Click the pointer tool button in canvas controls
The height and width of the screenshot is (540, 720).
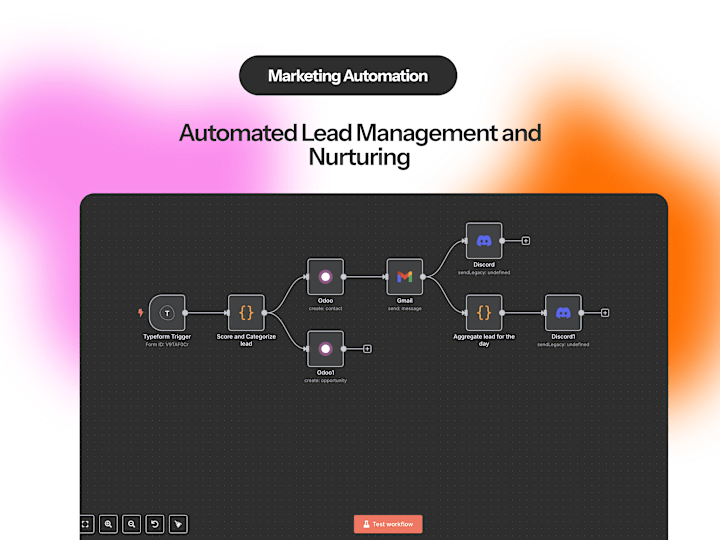pos(178,524)
